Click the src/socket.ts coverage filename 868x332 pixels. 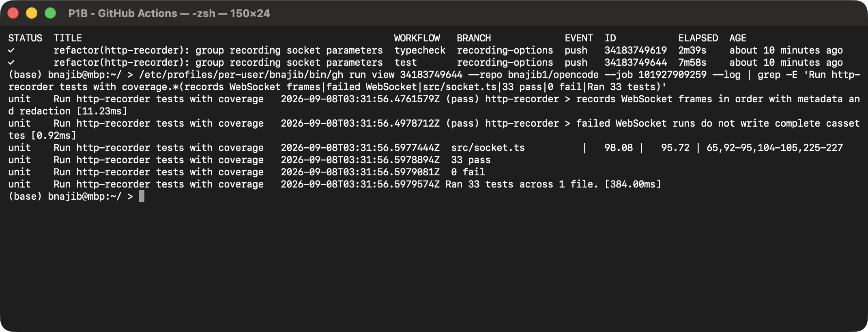click(x=488, y=148)
